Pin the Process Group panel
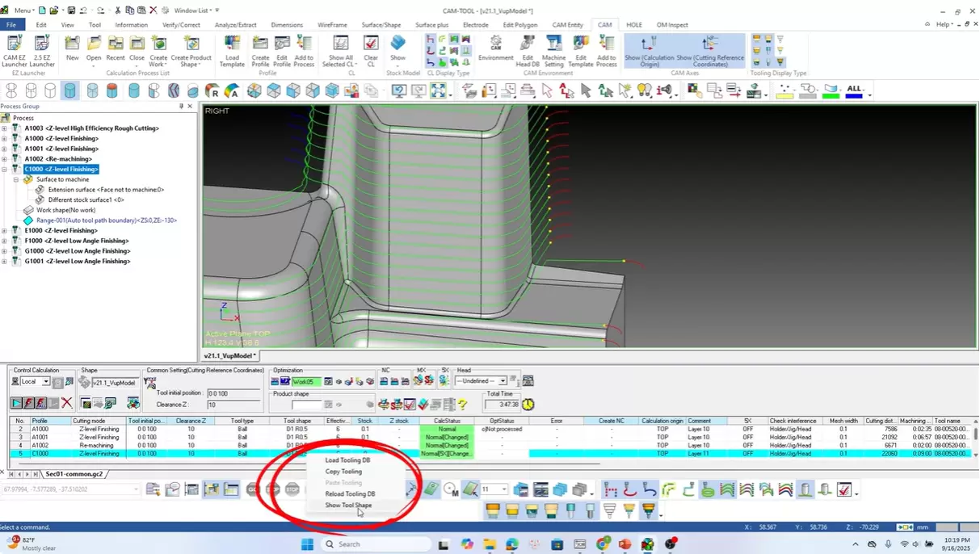 pos(181,107)
